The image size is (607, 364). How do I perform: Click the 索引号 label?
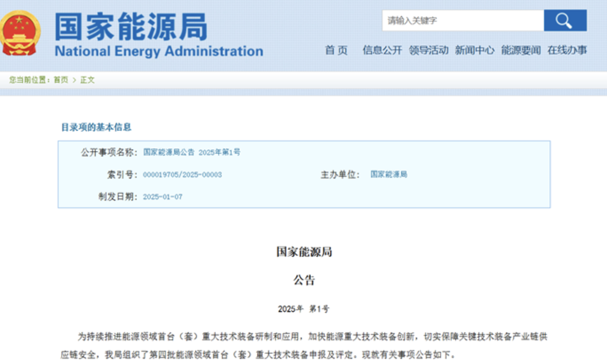122,175
